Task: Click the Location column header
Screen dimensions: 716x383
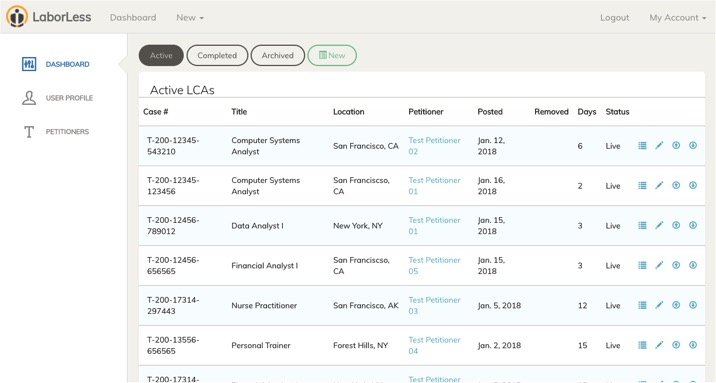Action: [x=348, y=111]
